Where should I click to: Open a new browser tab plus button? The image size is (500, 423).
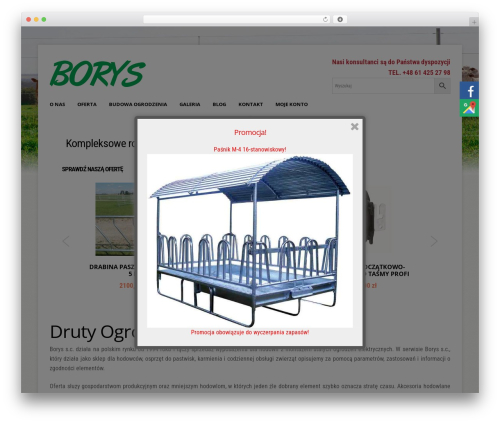[474, 22]
